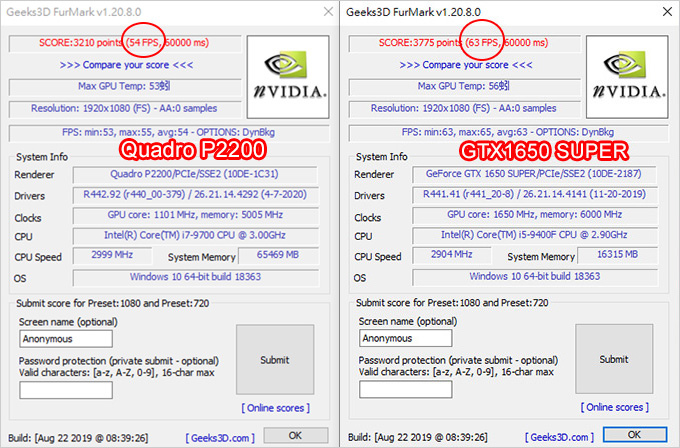Click the GeForce GTX 1650 SUPER renderer field

(534, 174)
